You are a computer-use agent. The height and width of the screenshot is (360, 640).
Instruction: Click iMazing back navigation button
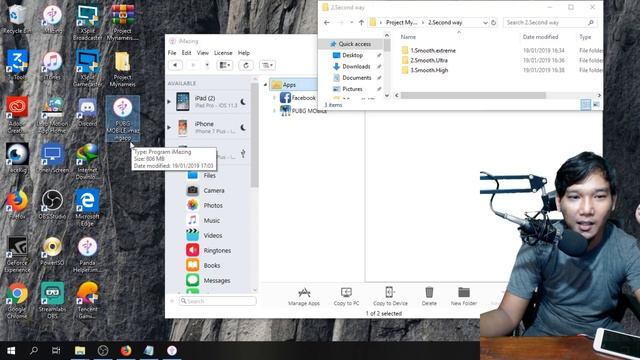(x=175, y=65)
